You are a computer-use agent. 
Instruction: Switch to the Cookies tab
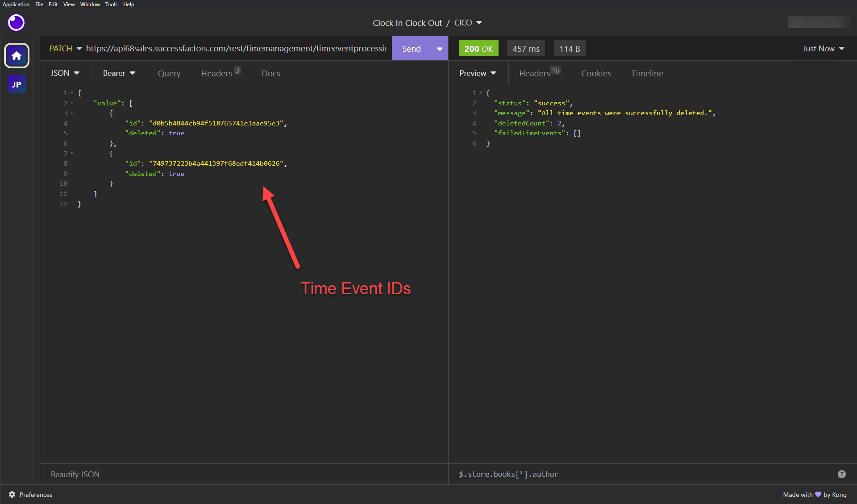[x=596, y=73]
